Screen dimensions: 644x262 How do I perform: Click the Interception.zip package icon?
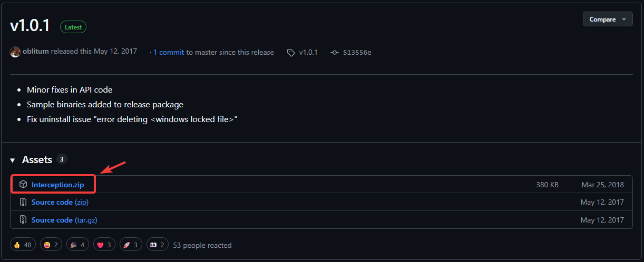(x=23, y=185)
